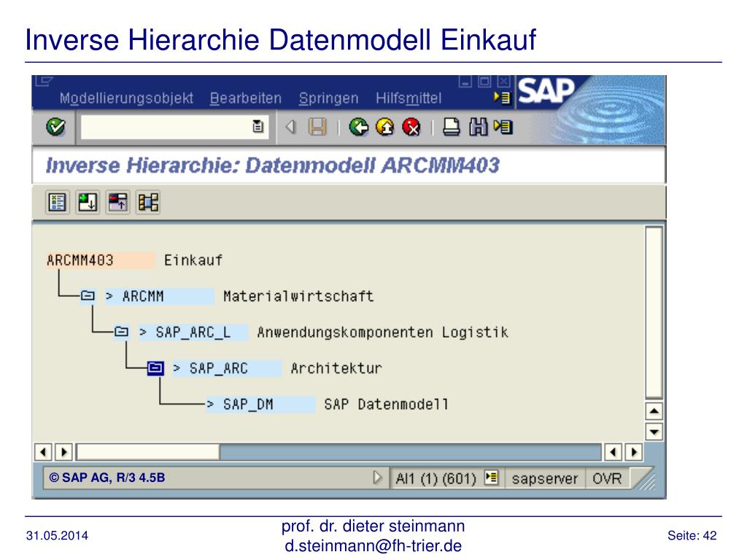
Task: Collapse the ARCMM folder node
Action: [88, 296]
